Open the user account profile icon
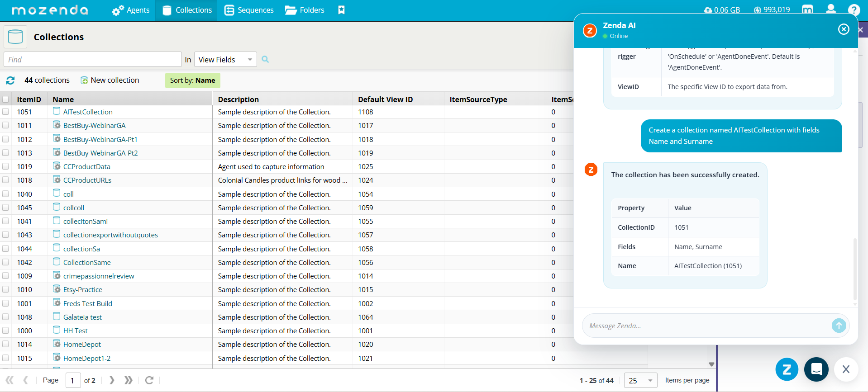 (831, 9)
